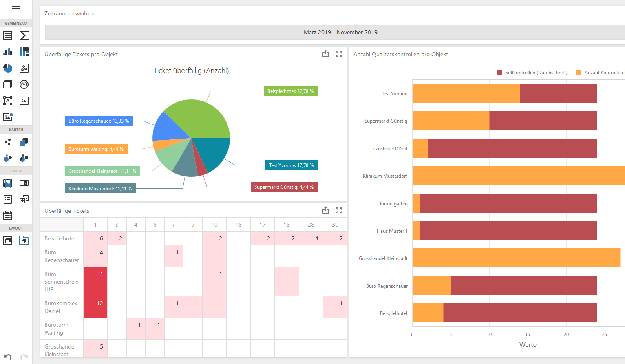Insert a Combo Box filter item
The width and height of the screenshot is (625, 364).
click(24, 183)
